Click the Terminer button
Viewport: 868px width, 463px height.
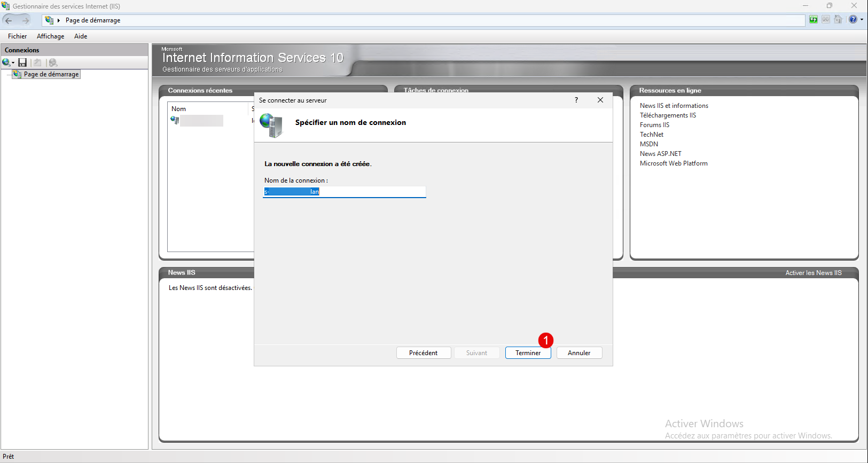pyautogui.click(x=528, y=353)
